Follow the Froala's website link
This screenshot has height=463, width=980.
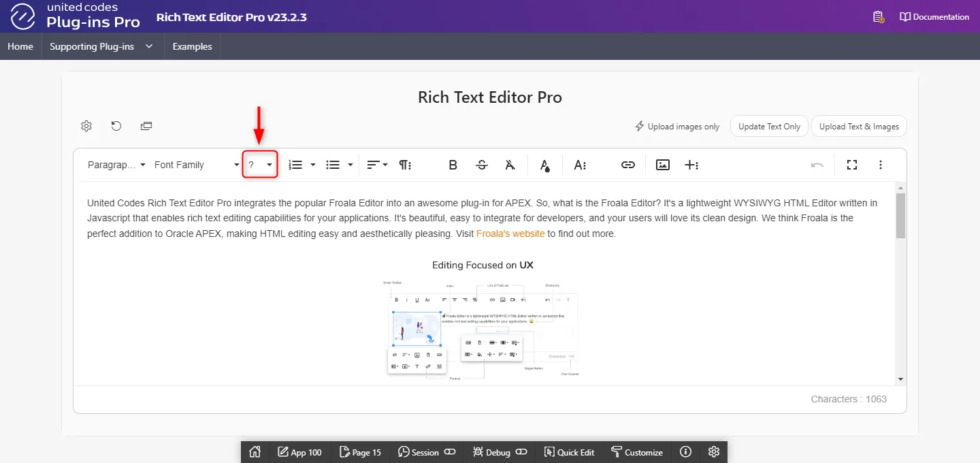(510, 234)
